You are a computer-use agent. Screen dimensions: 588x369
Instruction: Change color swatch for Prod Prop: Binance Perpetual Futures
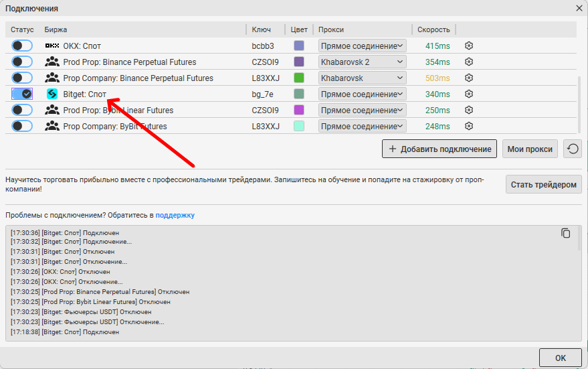[x=299, y=62]
